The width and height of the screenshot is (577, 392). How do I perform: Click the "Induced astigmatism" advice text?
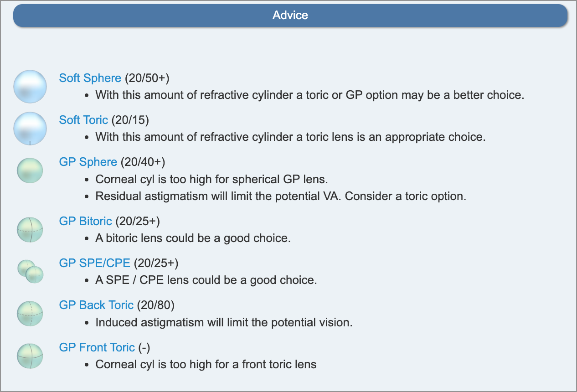click(x=224, y=322)
